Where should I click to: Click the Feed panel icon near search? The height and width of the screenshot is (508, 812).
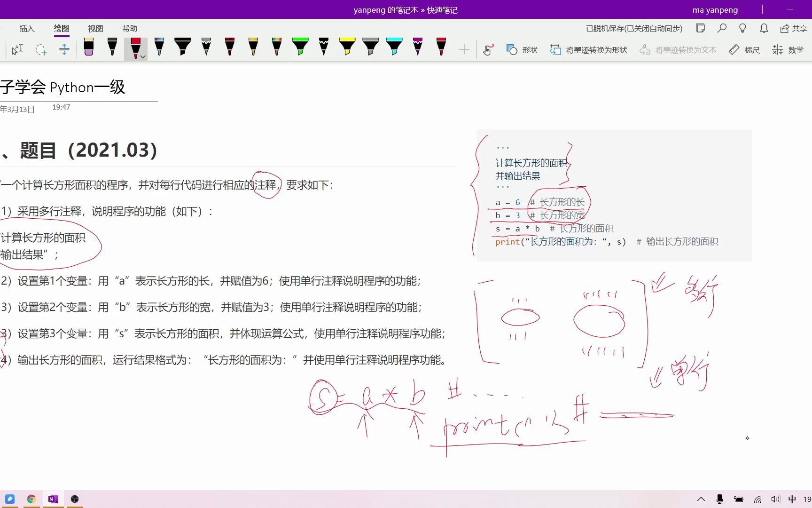[x=700, y=28]
